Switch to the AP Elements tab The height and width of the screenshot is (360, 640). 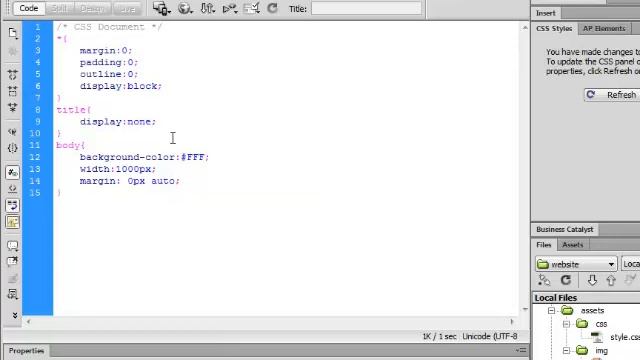[x=604, y=29]
